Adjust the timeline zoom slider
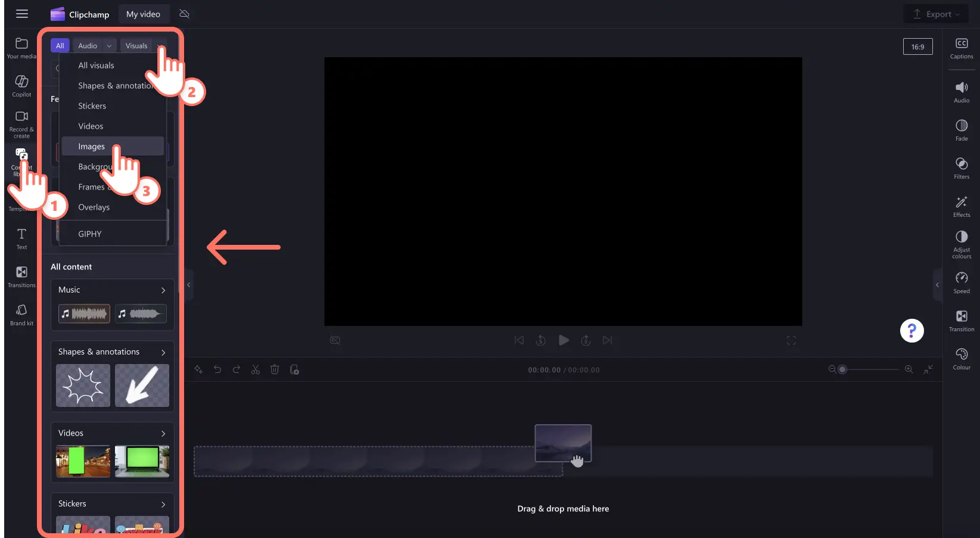The height and width of the screenshot is (538, 980). pos(842,370)
